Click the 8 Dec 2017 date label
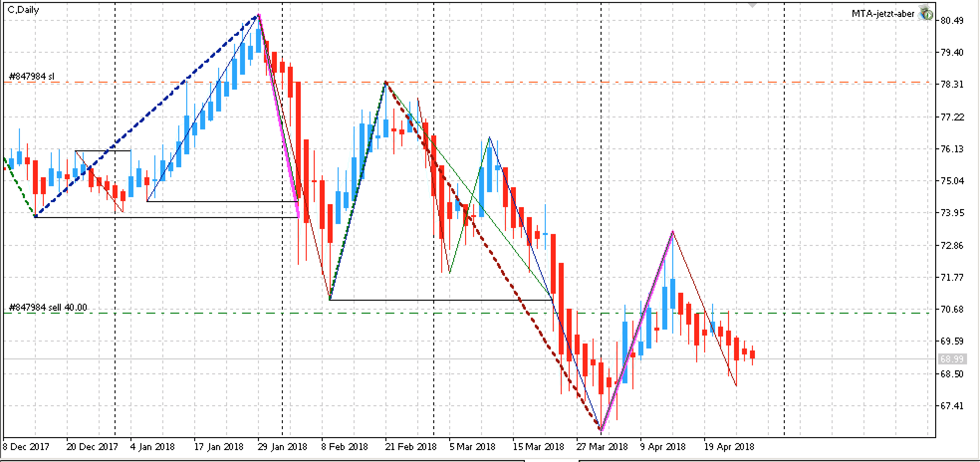Viewport: 980px width, 462px height. click(26, 447)
